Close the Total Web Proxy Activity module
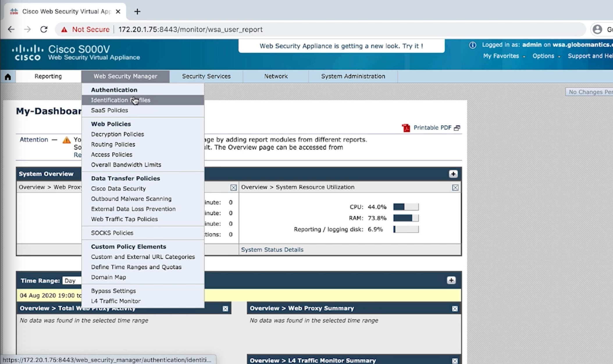Image resolution: width=613 pixels, height=364 pixels. tap(225, 308)
